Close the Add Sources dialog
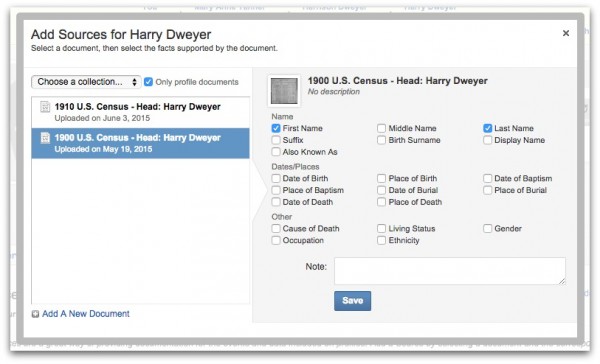 pyautogui.click(x=566, y=33)
